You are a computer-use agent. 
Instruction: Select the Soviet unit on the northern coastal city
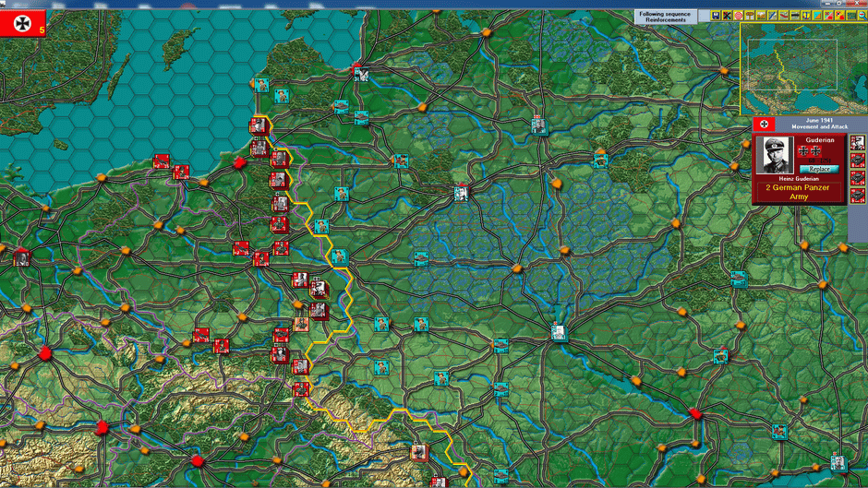(x=361, y=74)
